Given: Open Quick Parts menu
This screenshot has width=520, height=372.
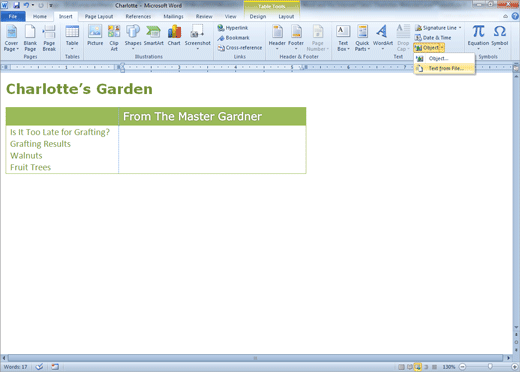Looking at the screenshot, I should 362,38.
